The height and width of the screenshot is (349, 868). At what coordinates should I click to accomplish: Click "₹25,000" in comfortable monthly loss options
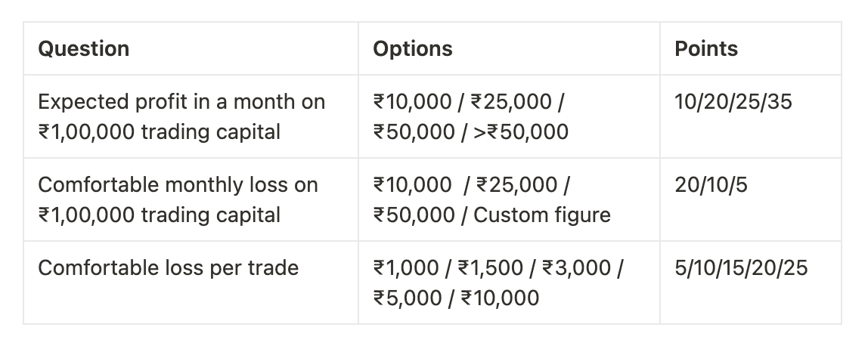519,185
